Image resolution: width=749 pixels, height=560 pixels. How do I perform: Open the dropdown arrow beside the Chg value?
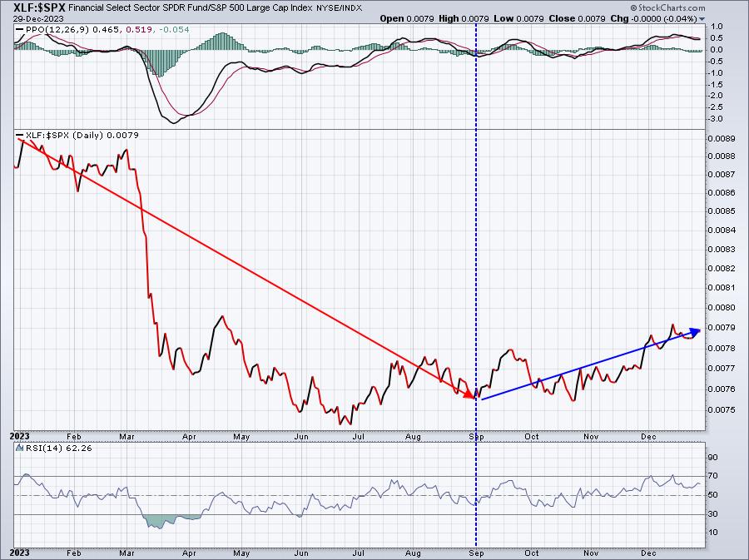[702, 19]
